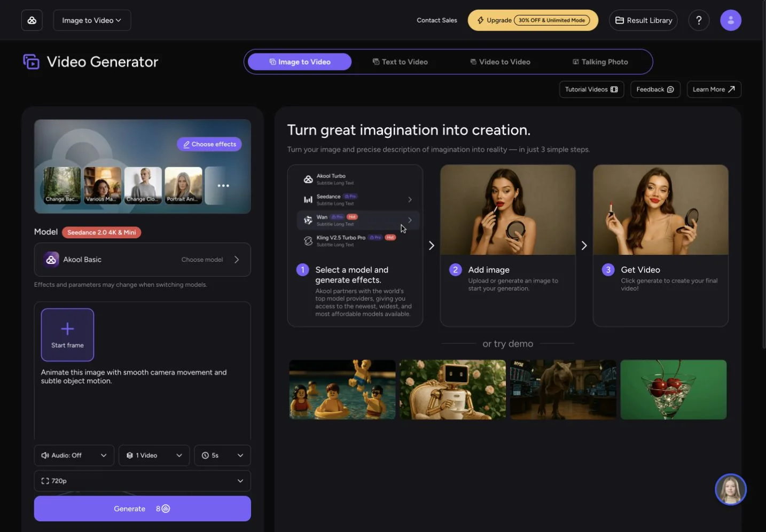Click the Wan model row
766x532 pixels.
point(358,220)
